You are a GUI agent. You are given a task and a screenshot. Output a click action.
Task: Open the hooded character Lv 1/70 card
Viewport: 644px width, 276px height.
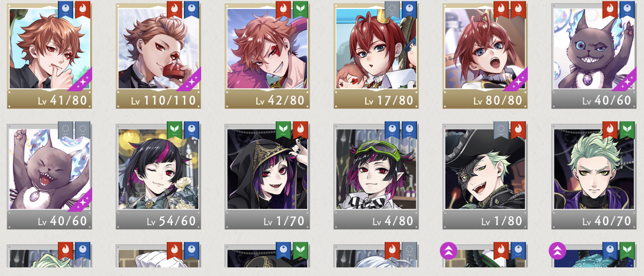click(x=267, y=177)
